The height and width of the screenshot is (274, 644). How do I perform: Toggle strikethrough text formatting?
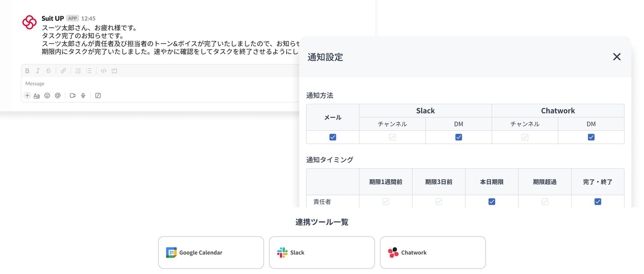click(48, 71)
